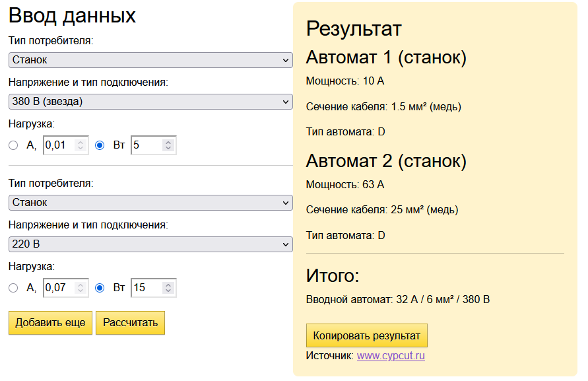Click the Добавить еще button
Viewport: 588px width, 381px height.
[x=50, y=323]
